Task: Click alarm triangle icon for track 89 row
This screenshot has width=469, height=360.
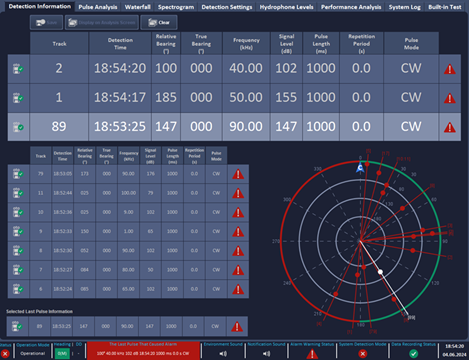Action: click(x=450, y=127)
